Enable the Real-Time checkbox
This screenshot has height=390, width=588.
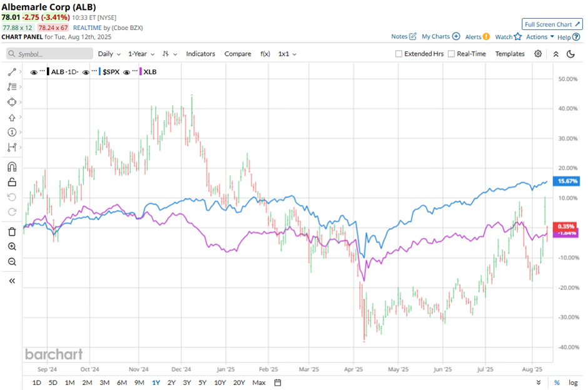[452, 54]
